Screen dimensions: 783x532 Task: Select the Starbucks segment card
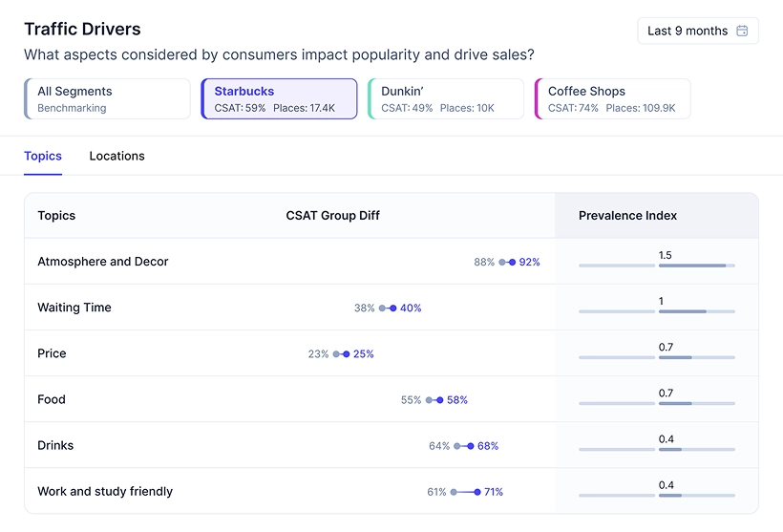coord(279,99)
